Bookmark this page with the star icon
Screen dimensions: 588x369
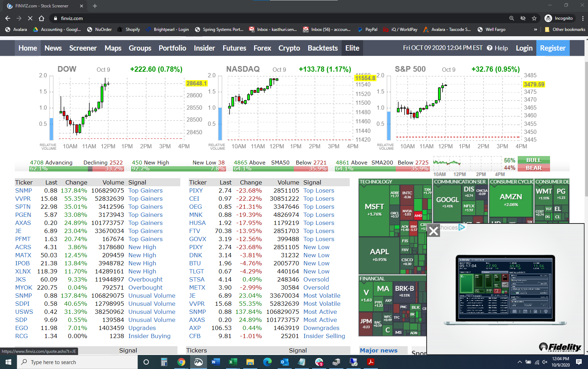pyautogui.click(x=534, y=18)
